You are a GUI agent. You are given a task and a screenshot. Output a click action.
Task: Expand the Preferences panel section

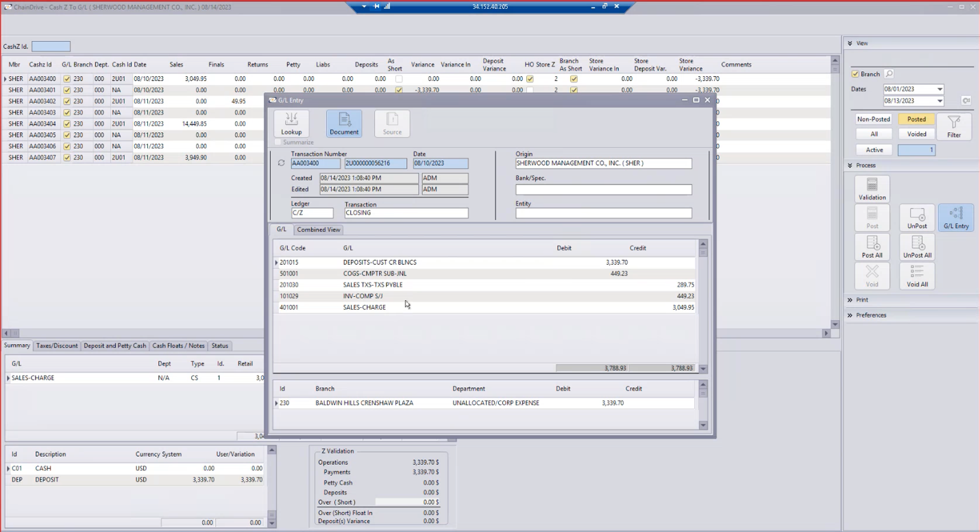[850, 315]
